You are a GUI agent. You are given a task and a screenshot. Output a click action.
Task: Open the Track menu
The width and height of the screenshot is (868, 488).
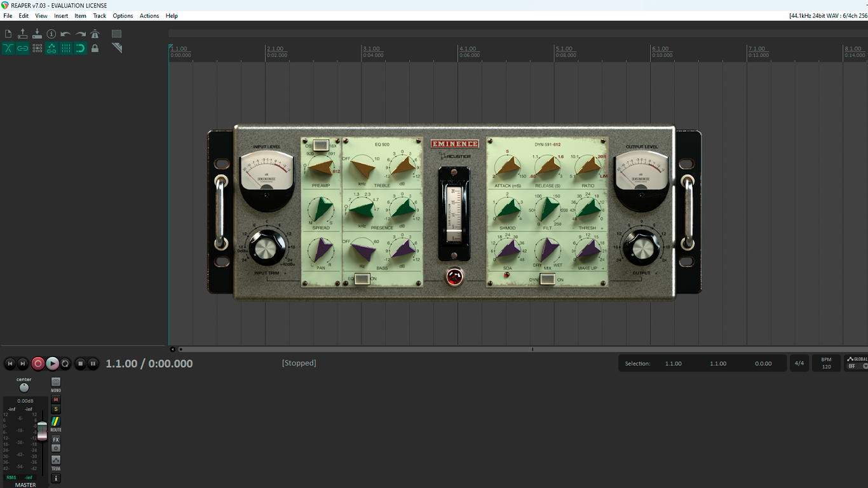[100, 16]
